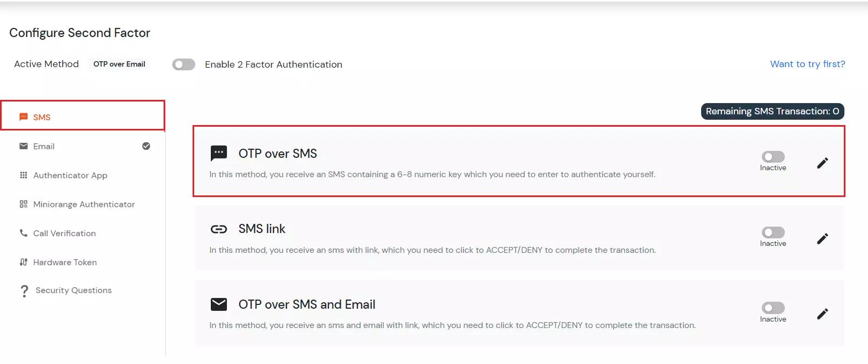Click the SMS link chain icon
The width and height of the screenshot is (868, 364).
(219, 229)
